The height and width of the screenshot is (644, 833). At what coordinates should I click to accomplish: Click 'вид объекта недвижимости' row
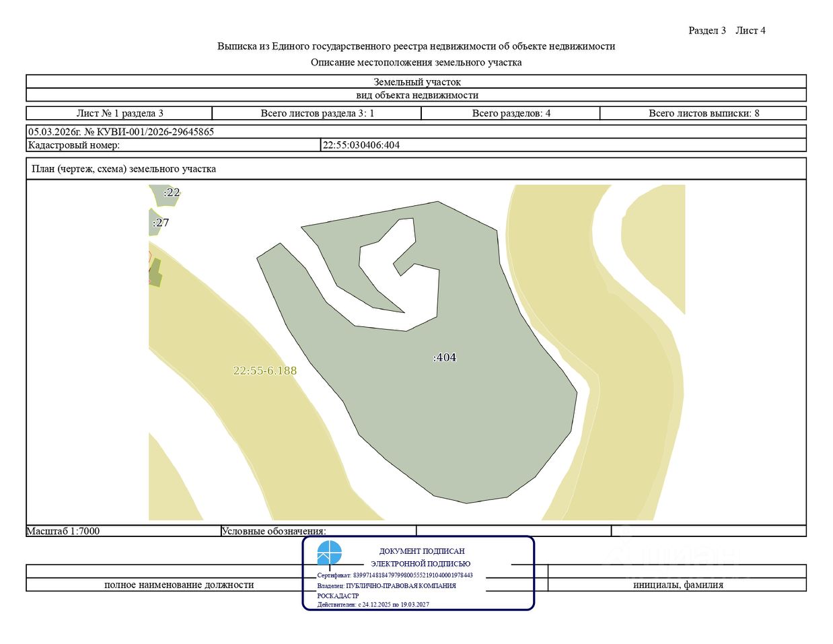pyautogui.click(x=416, y=95)
